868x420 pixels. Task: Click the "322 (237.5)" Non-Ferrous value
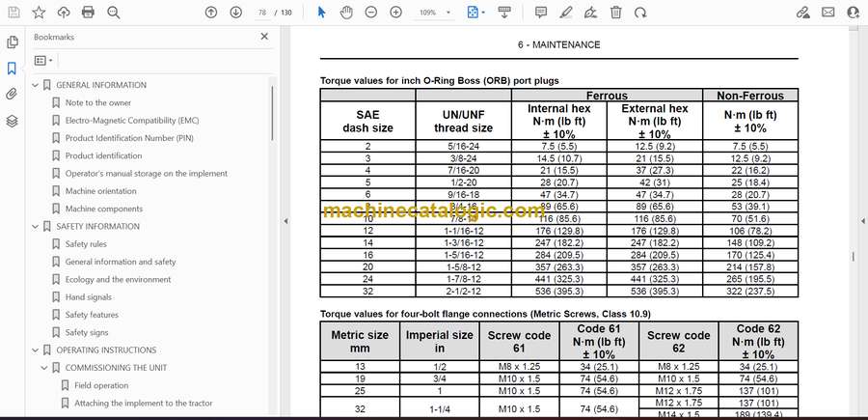(750, 292)
